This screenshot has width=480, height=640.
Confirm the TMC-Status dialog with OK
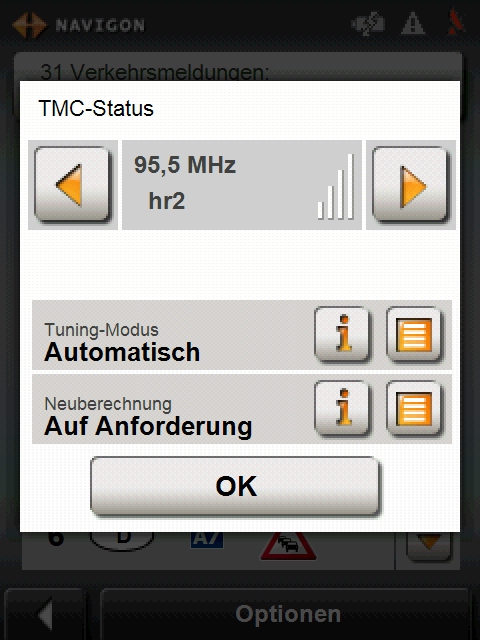[x=236, y=486]
